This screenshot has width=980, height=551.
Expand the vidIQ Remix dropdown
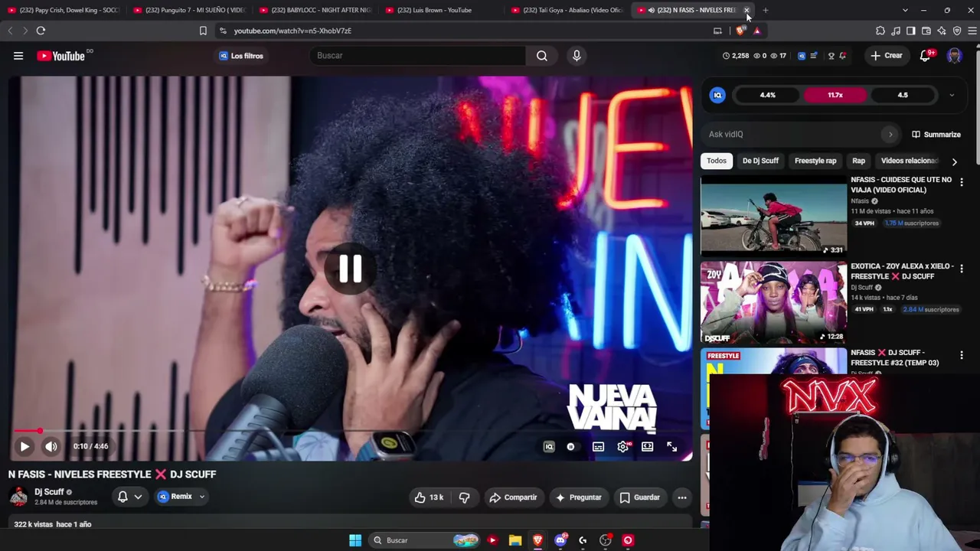click(202, 497)
